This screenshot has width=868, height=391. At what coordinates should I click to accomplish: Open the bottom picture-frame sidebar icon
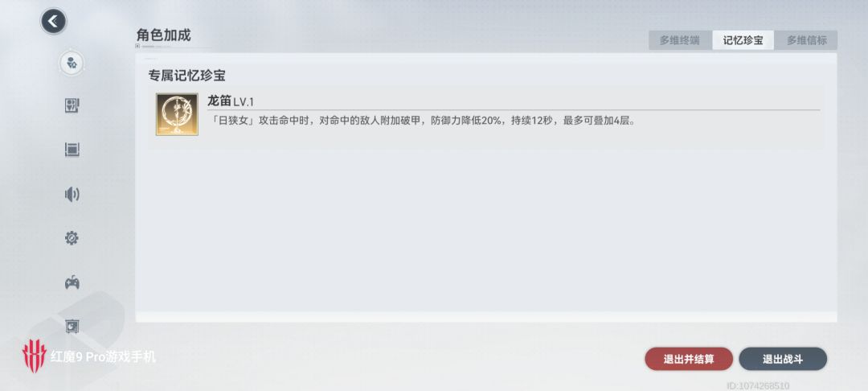72,326
